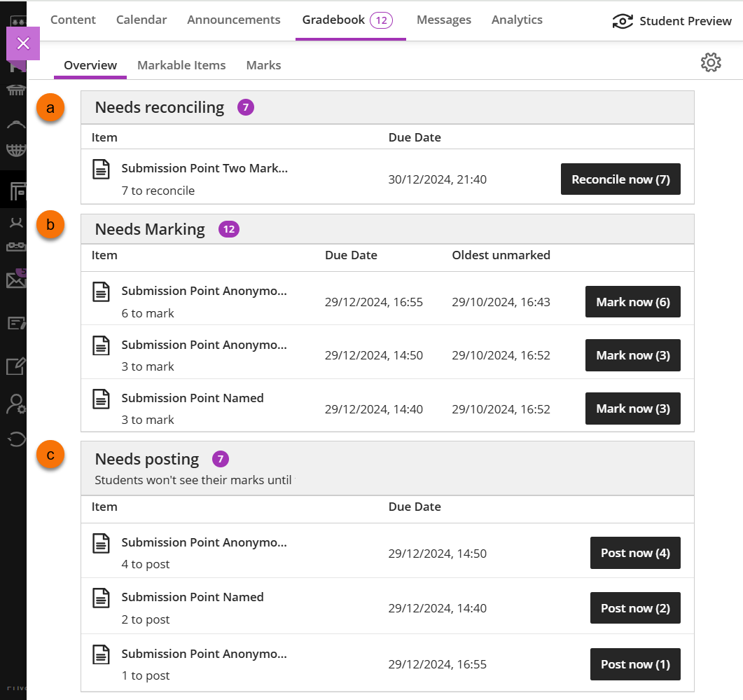Go to the Analytics tab

pos(517,20)
